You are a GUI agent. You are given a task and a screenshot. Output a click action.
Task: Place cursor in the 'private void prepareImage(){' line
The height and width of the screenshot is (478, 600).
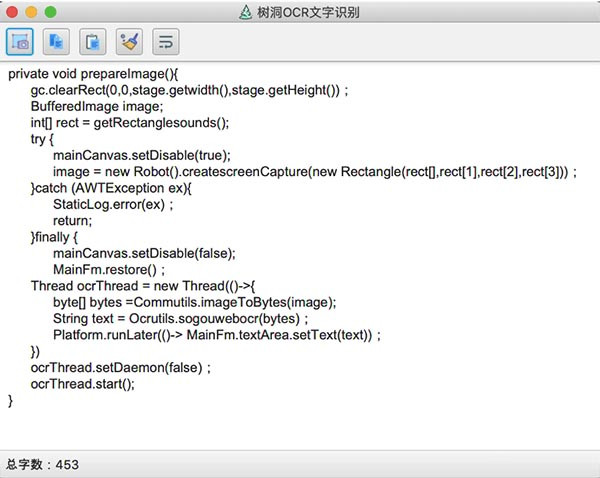coord(92,73)
